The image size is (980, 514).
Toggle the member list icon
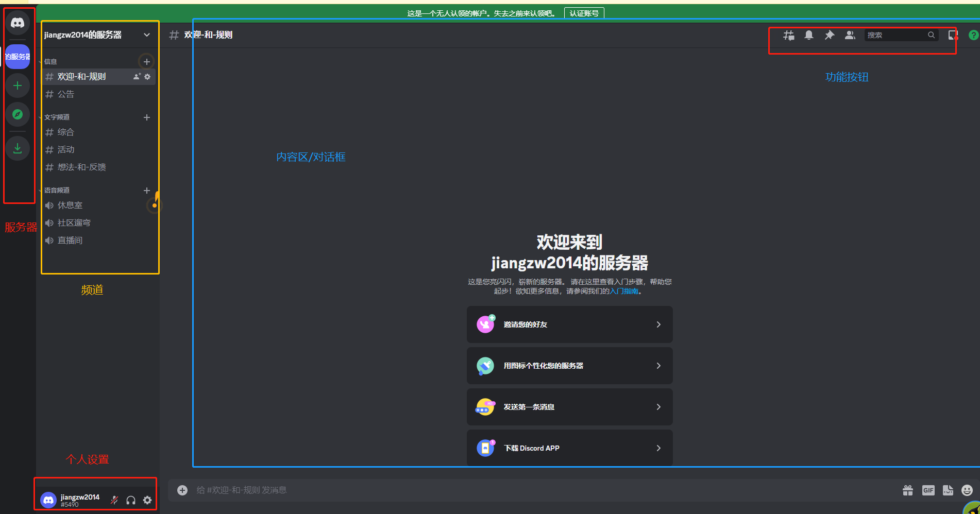pos(850,35)
